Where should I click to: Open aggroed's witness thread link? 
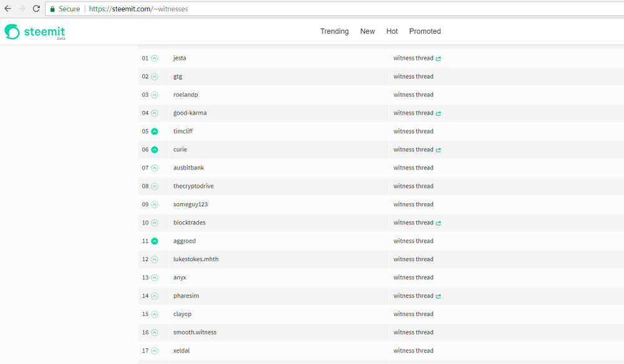point(414,241)
